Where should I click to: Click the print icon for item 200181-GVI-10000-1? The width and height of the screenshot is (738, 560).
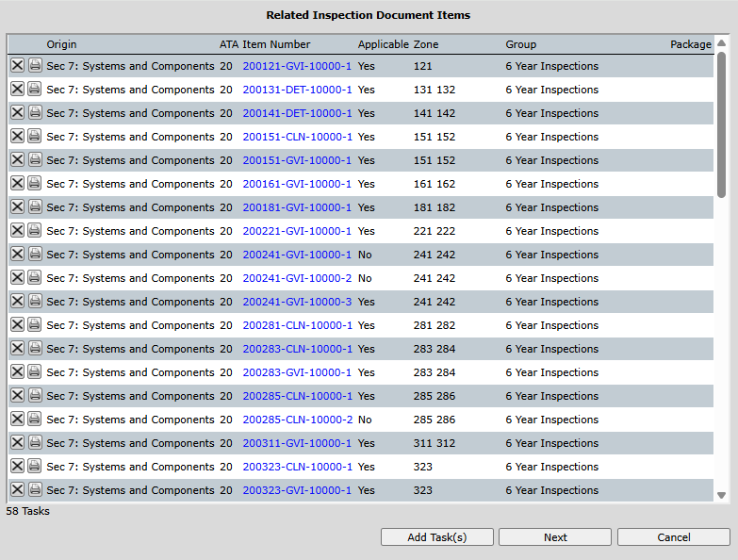35,206
